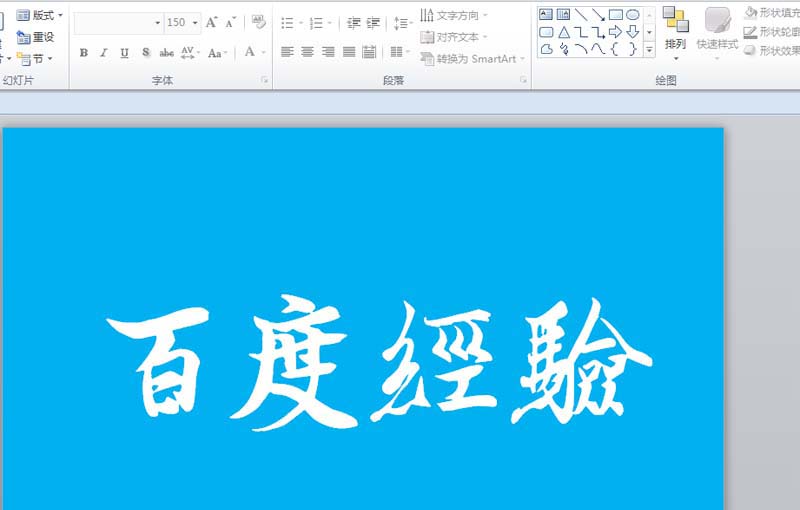Click the clear all formatting icon
Image resolution: width=800 pixels, height=510 pixels.
pos(259,22)
